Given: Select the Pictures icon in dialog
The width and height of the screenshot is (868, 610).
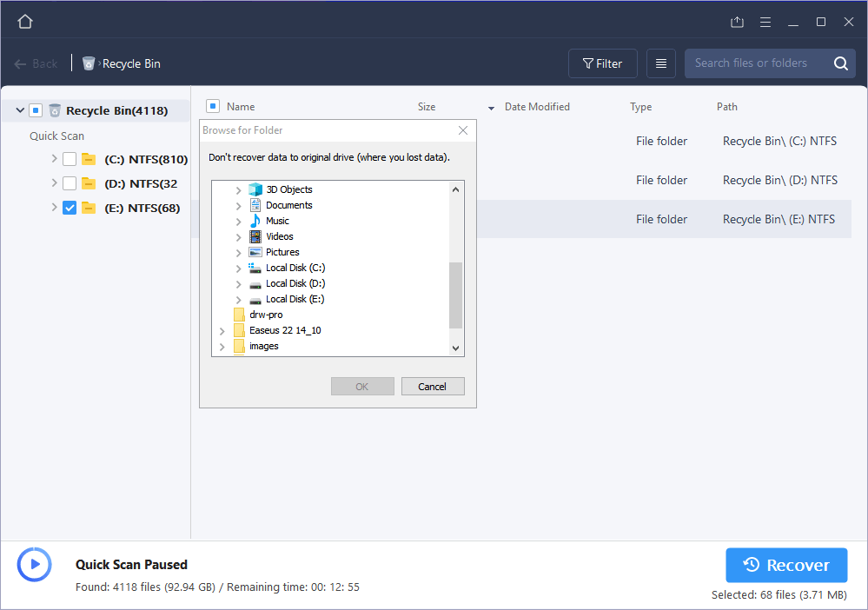Looking at the screenshot, I should [255, 252].
